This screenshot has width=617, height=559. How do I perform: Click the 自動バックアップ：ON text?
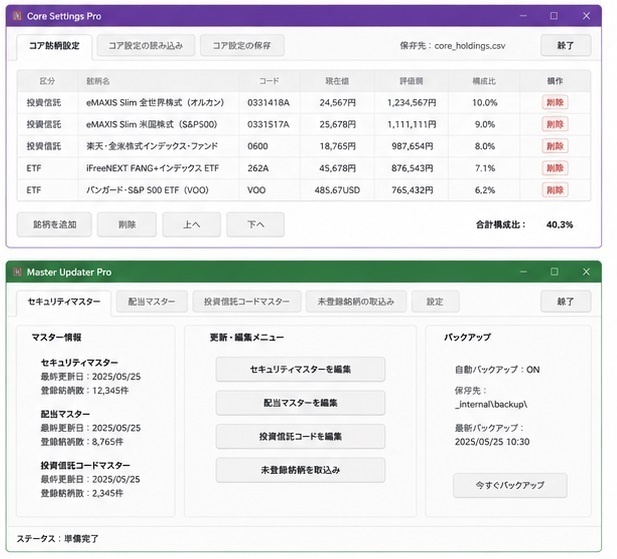(x=497, y=370)
